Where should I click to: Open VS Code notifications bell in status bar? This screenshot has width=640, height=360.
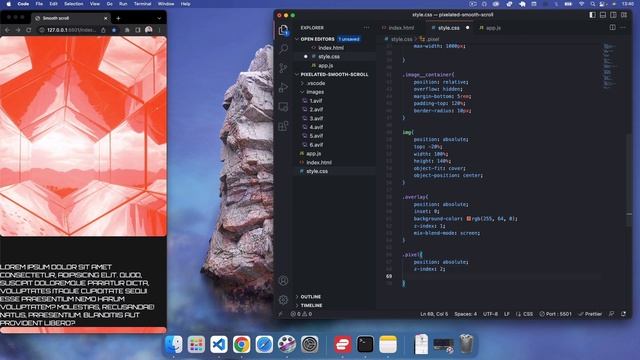pyautogui.click(x=624, y=314)
